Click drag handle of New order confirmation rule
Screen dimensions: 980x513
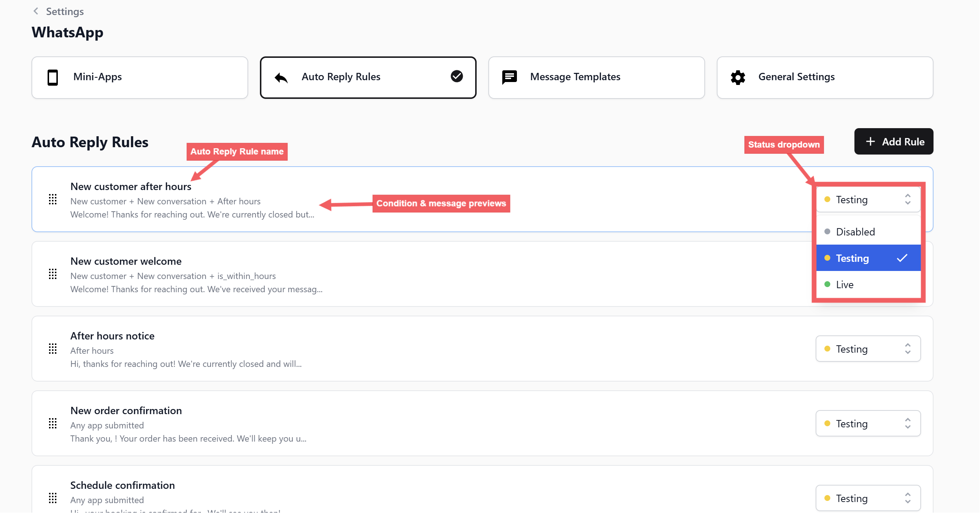coord(53,423)
